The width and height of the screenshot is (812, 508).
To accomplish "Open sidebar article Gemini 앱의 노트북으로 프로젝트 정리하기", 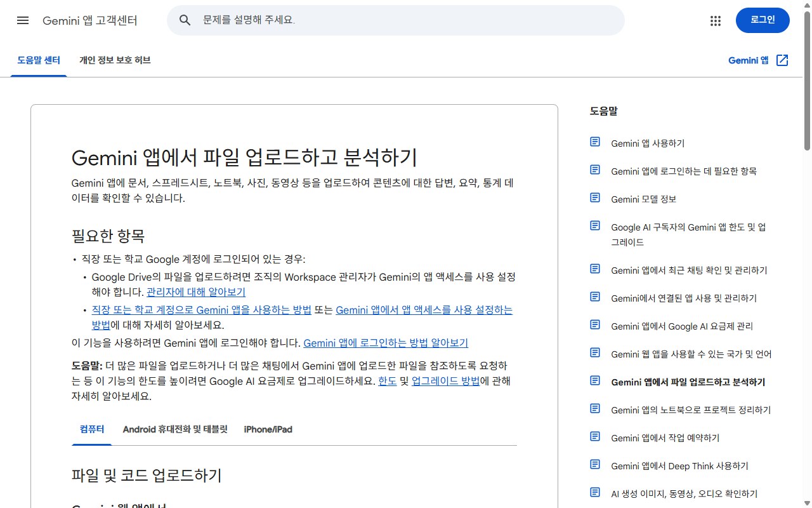I will (x=691, y=410).
